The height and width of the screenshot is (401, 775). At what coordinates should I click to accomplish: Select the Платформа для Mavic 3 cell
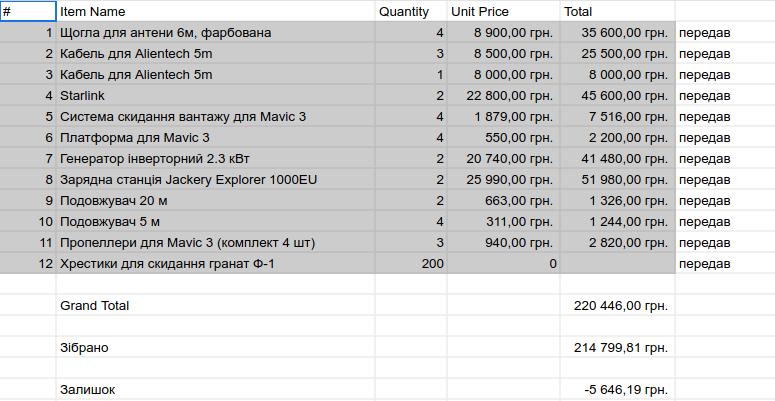(215, 138)
